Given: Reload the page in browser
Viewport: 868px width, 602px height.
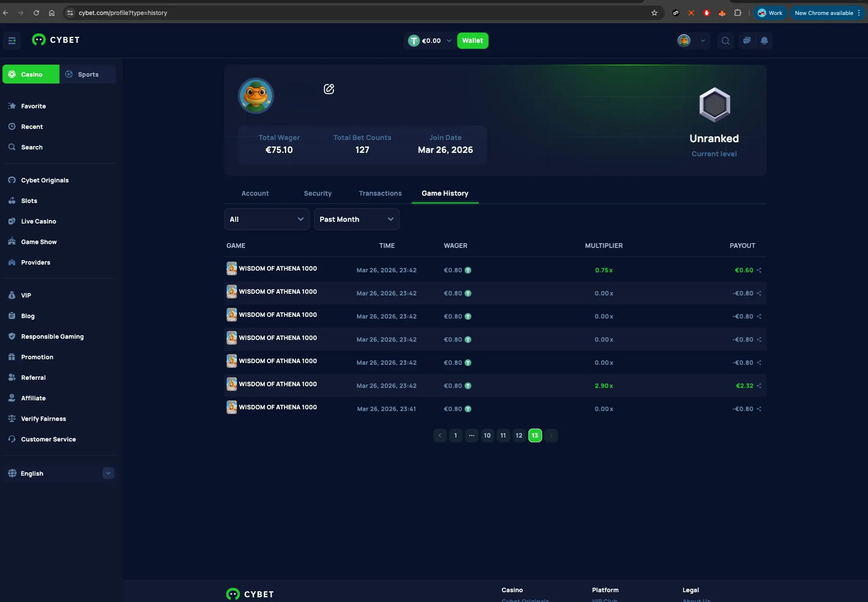Looking at the screenshot, I should tap(36, 13).
